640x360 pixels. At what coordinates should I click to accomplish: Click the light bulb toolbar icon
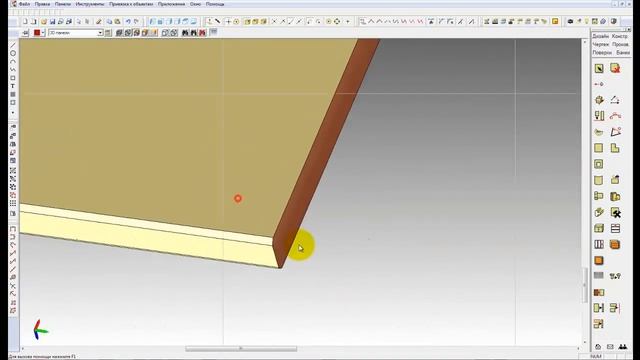click(587, 21)
